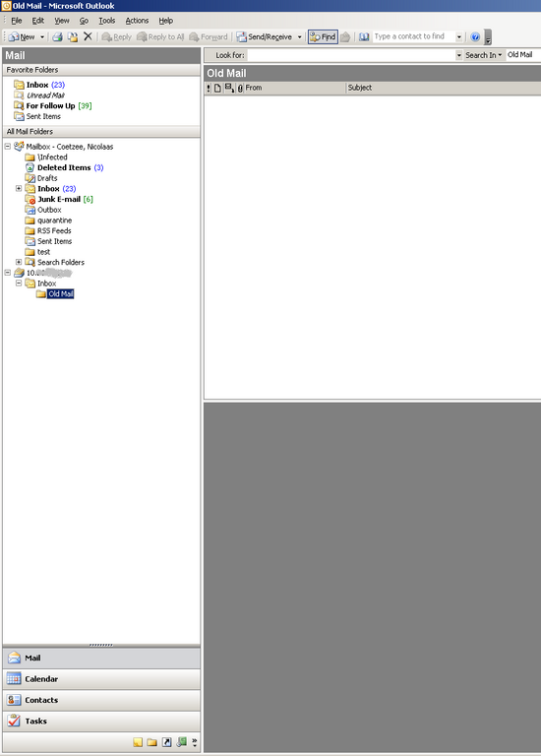Collapse the Mailbox - Coetzee, Nicolaas tree
Screen dimensions: 541x756
coord(8,146)
